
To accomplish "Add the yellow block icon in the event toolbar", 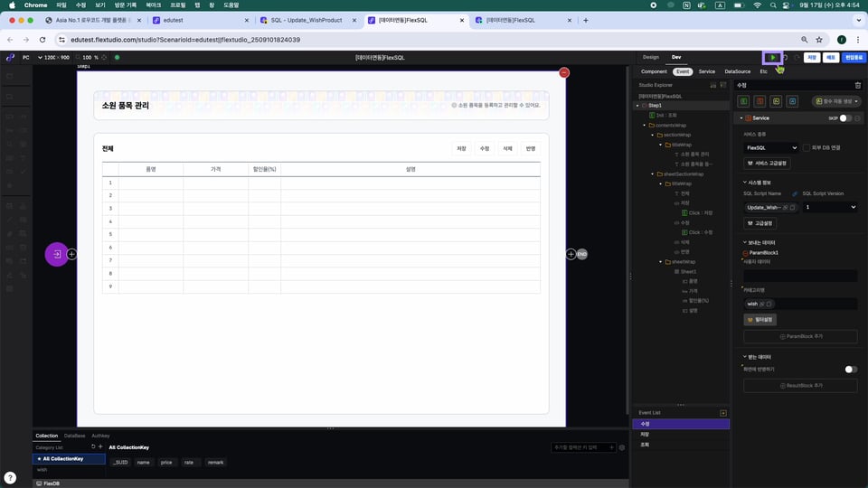I will [x=776, y=101].
